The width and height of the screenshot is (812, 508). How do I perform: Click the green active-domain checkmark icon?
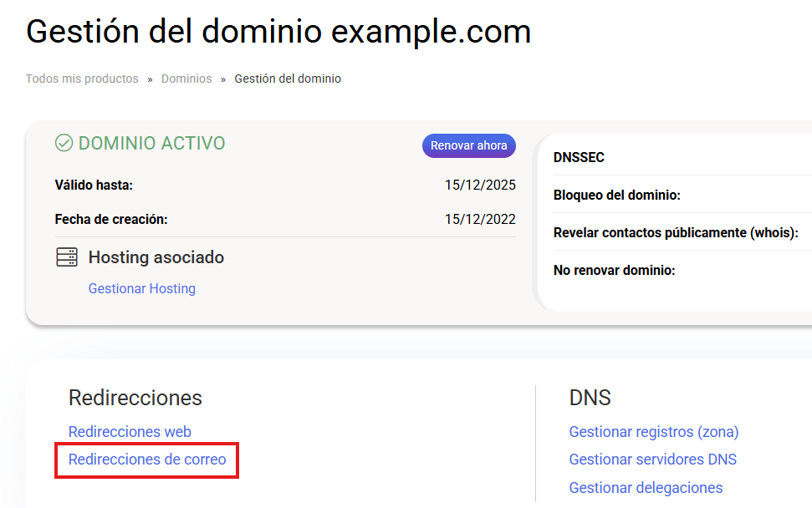coord(64,144)
